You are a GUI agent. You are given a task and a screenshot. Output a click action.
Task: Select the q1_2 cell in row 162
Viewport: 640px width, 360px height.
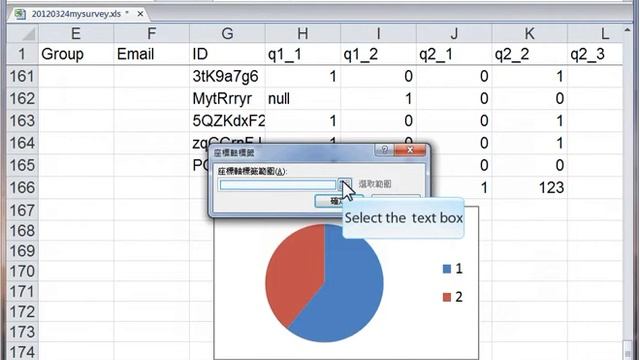[378, 98]
